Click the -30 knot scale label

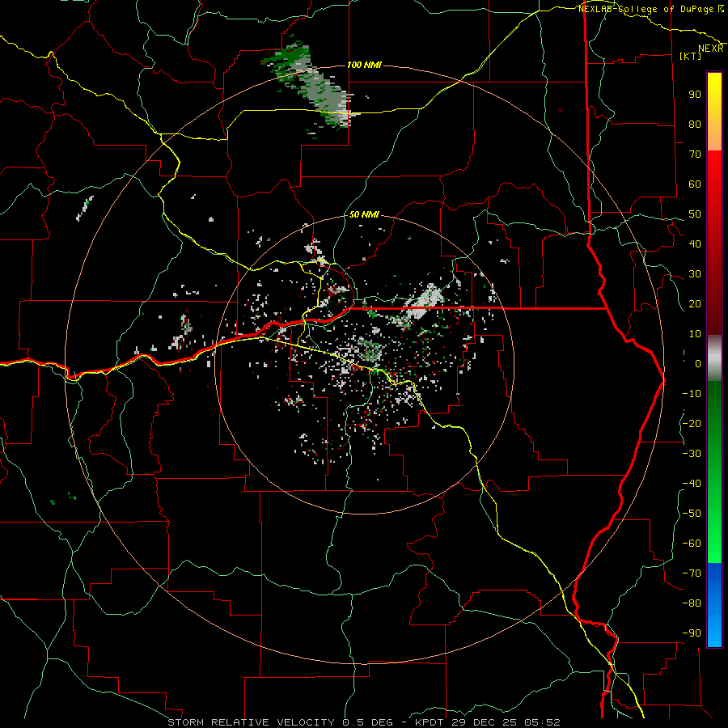point(692,454)
